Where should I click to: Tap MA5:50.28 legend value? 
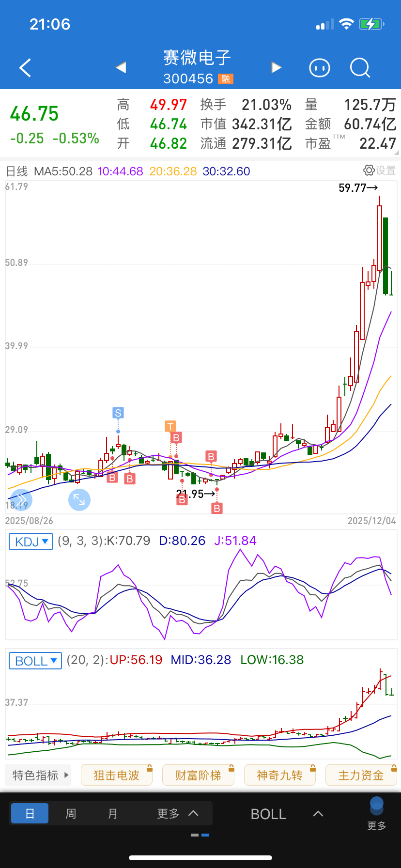click(x=63, y=171)
